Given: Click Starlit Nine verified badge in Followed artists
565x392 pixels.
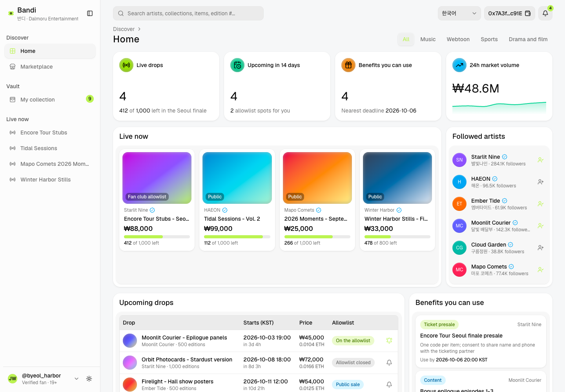Looking at the screenshot, I should point(505,157).
